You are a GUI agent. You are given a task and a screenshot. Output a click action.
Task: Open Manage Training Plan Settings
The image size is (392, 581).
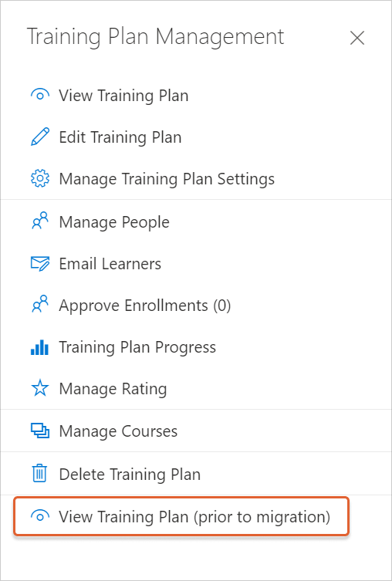pyautogui.click(x=167, y=179)
